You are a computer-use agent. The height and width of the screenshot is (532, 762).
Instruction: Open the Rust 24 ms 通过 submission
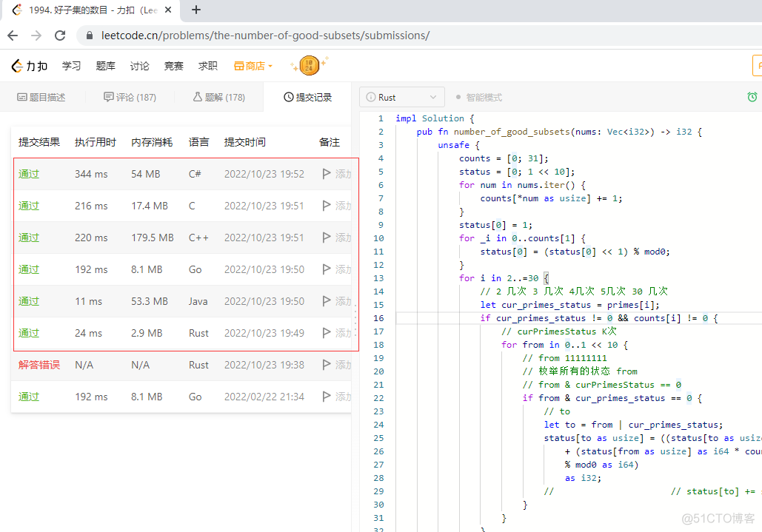pos(29,333)
